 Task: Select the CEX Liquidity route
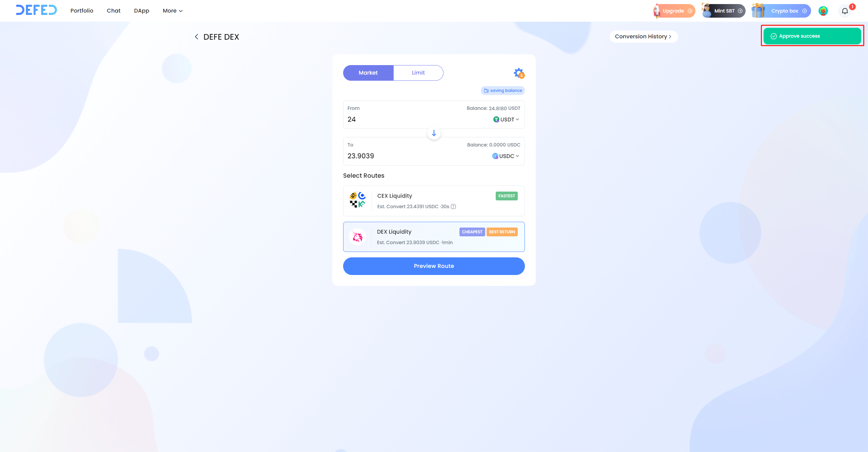[434, 201]
